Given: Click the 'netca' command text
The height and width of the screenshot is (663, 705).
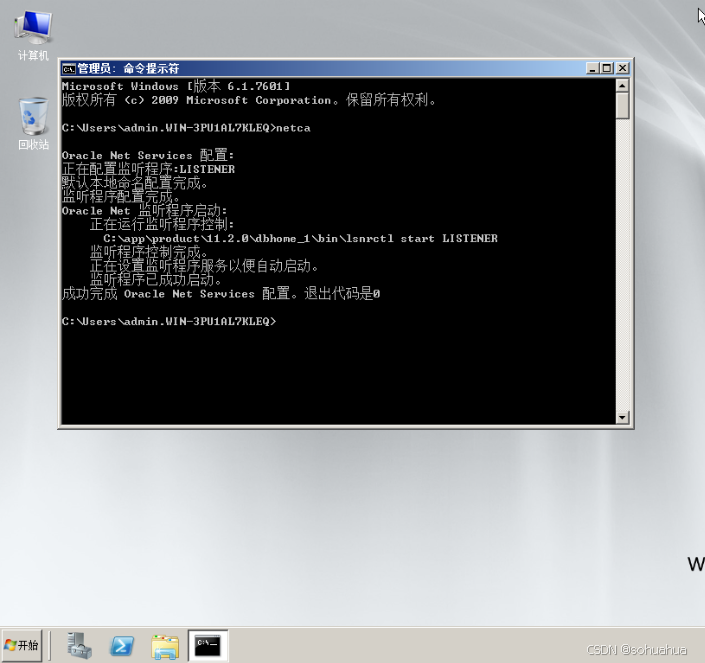Looking at the screenshot, I should [293, 128].
